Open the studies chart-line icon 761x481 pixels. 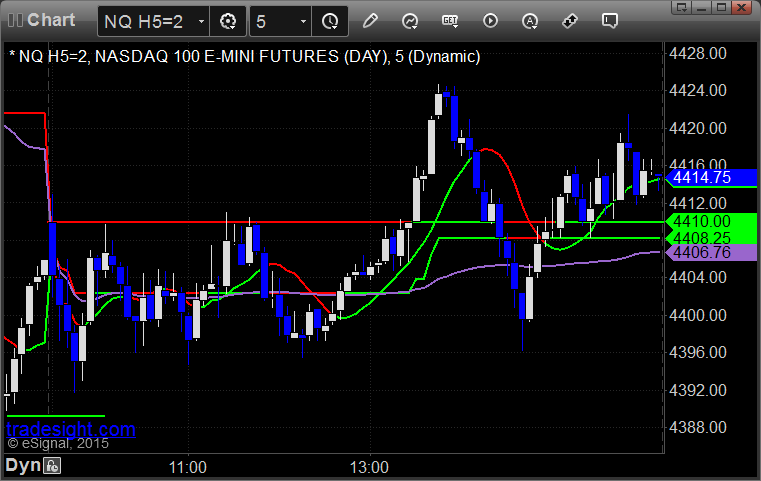(410, 21)
